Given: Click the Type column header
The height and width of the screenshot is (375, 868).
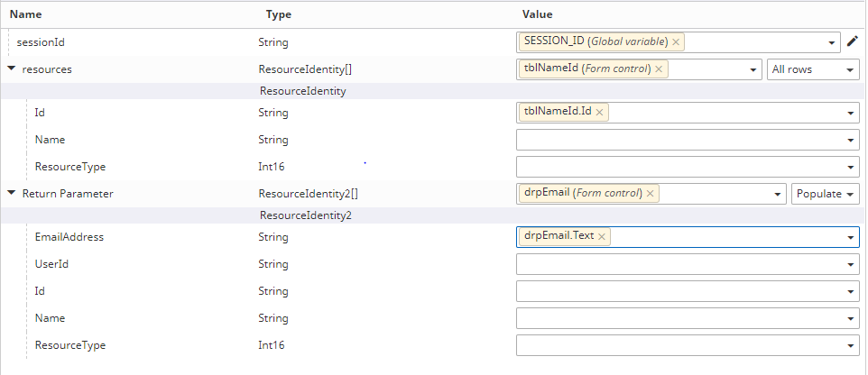Looking at the screenshot, I should pos(279,14).
